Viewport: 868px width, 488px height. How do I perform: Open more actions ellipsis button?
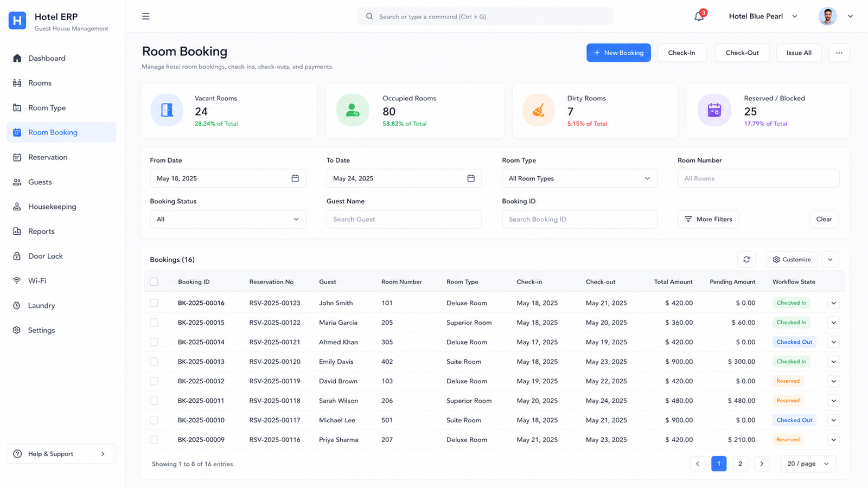(x=839, y=53)
